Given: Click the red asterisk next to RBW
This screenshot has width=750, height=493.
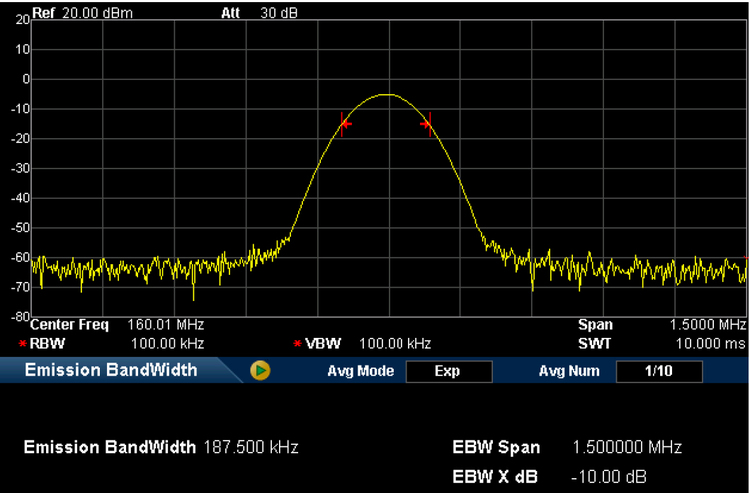Looking at the screenshot, I should click(22, 344).
